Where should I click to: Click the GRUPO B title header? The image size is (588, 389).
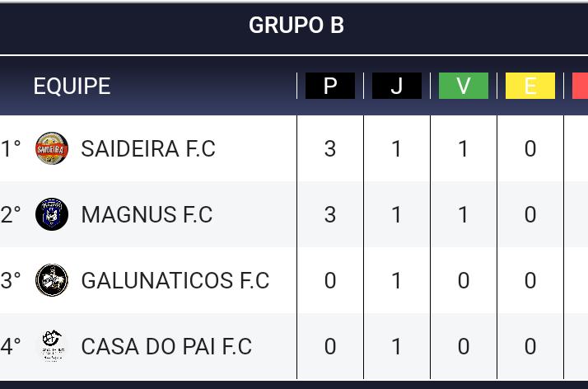click(296, 25)
